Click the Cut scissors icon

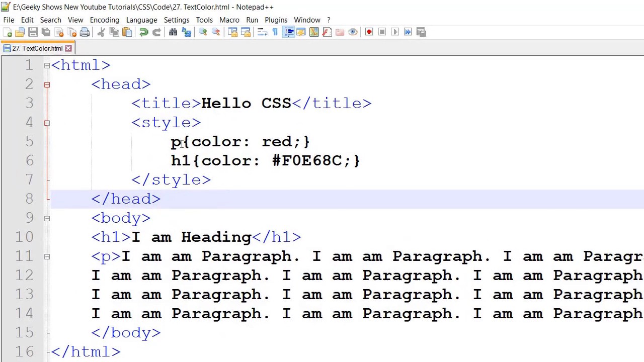pyautogui.click(x=101, y=32)
